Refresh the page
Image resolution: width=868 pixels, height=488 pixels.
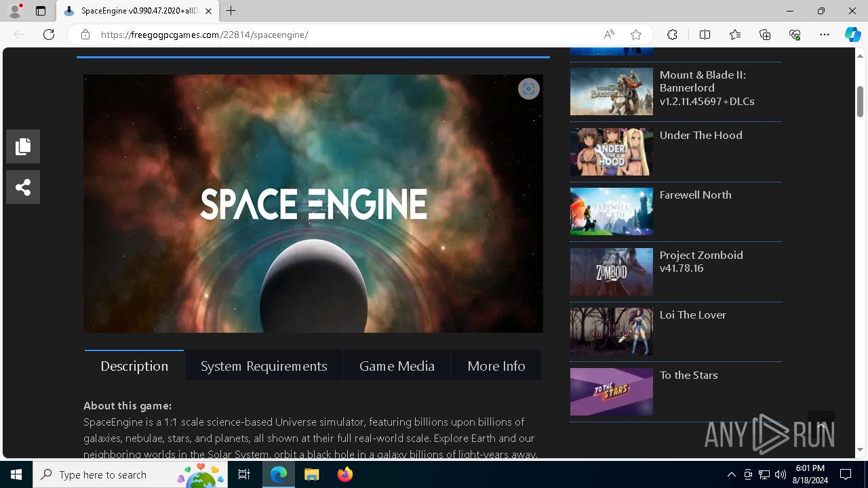click(49, 35)
